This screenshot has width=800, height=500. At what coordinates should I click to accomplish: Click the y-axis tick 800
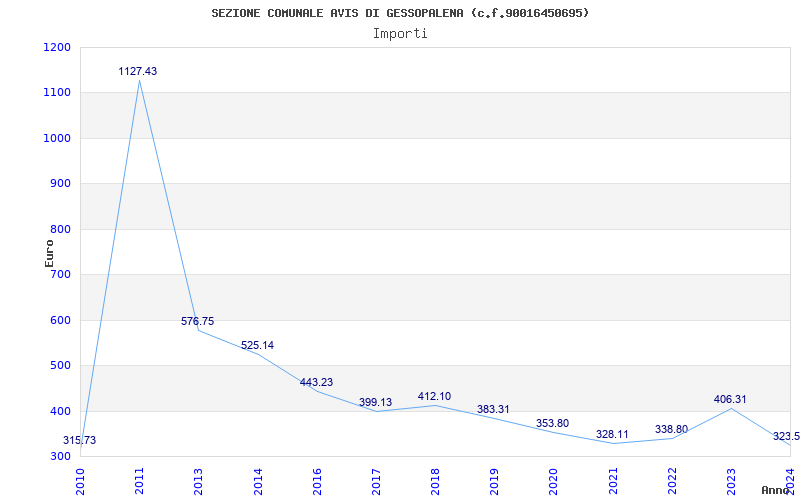click(x=60, y=230)
